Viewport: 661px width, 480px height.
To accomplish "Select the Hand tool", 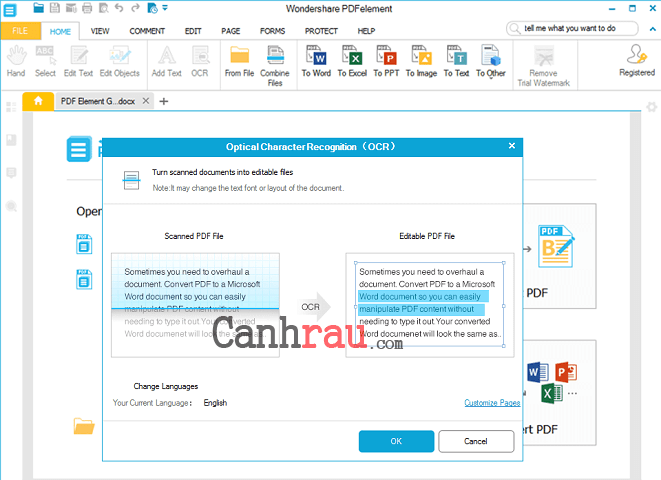I will point(16,62).
